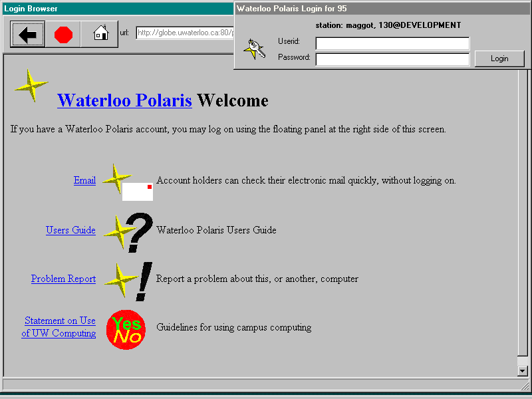Go to the home page icon
532x399 pixels.
click(x=100, y=34)
